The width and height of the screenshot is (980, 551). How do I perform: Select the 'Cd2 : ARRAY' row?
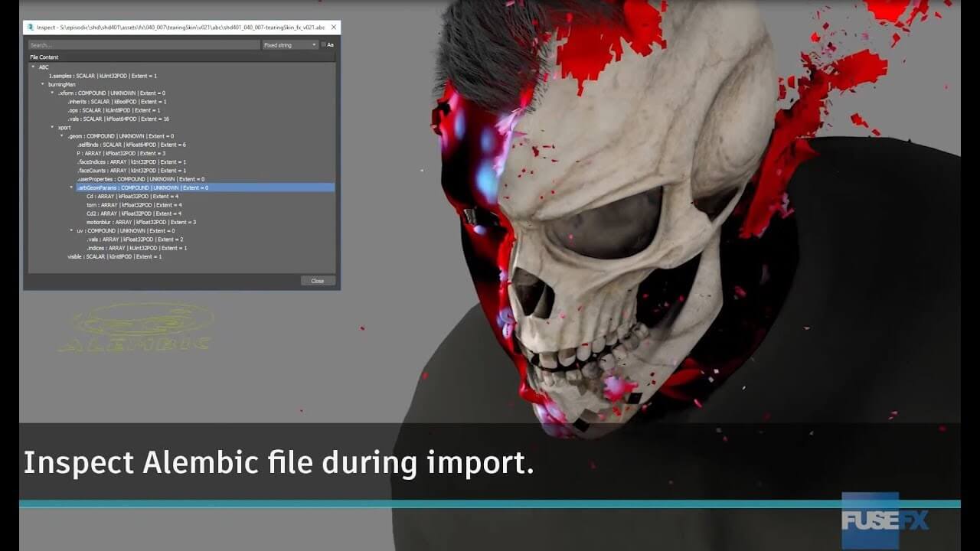click(x=134, y=214)
